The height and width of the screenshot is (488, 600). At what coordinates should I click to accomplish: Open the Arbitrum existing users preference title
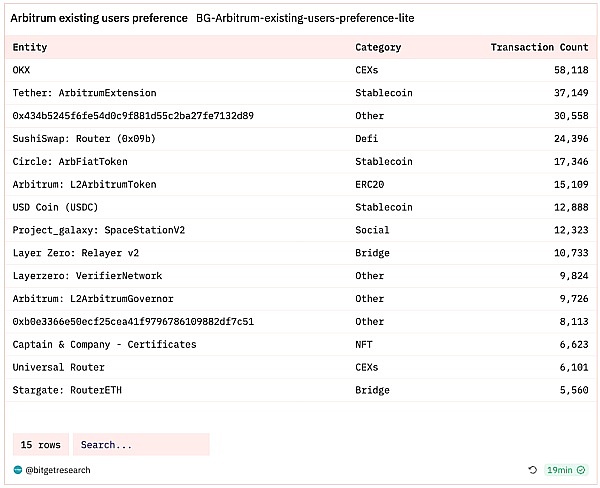[x=99, y=19]
